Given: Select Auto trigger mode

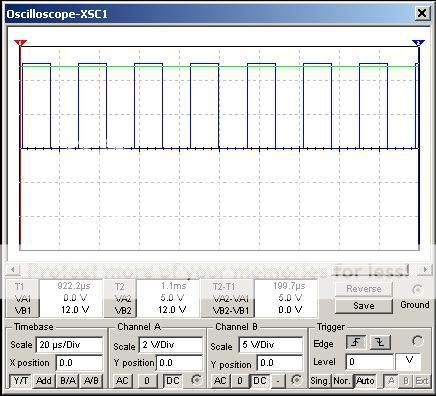Looking at the screenshot, I should pyautogui.click(x=365, y=381).
